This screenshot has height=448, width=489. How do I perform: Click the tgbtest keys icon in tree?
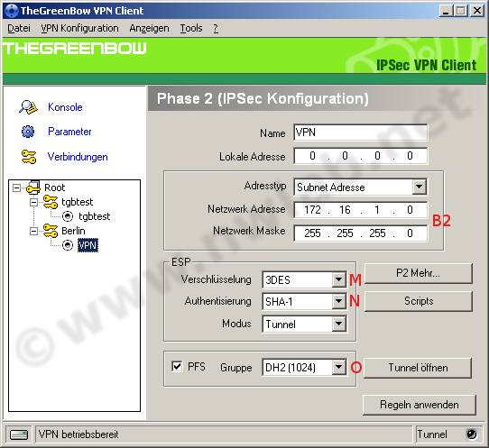click(x=51, y=202)
